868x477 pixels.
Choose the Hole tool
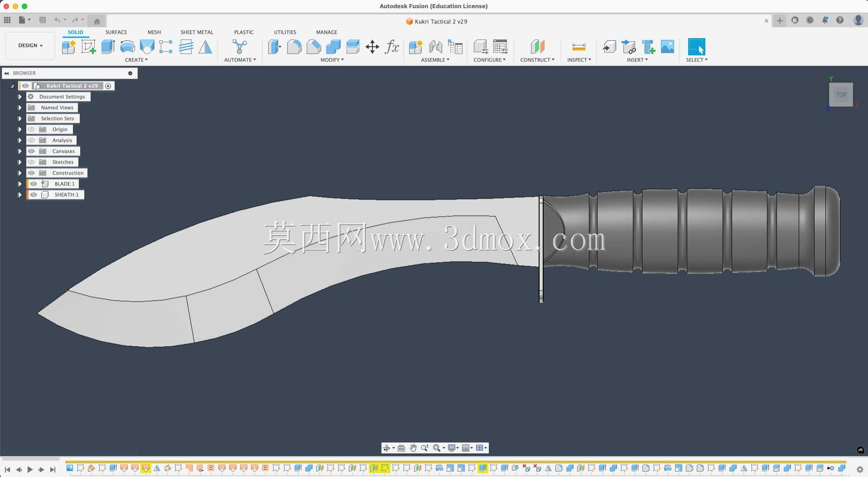point(147,47)
